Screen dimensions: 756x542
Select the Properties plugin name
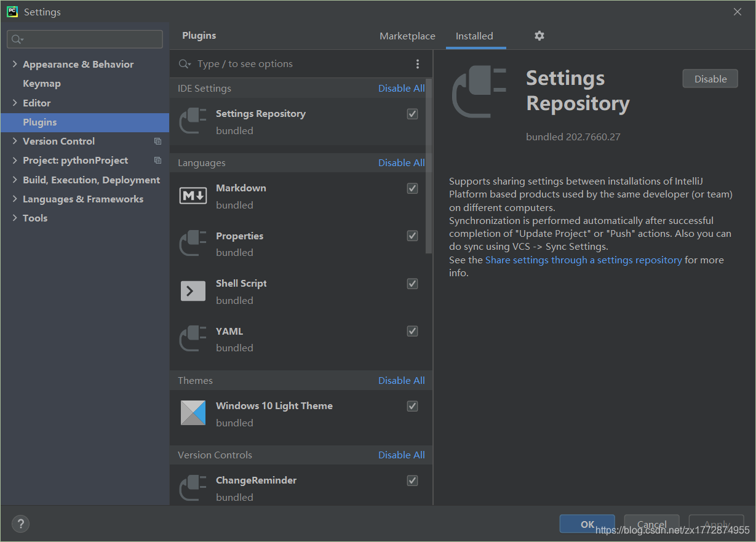click(240, 236)
